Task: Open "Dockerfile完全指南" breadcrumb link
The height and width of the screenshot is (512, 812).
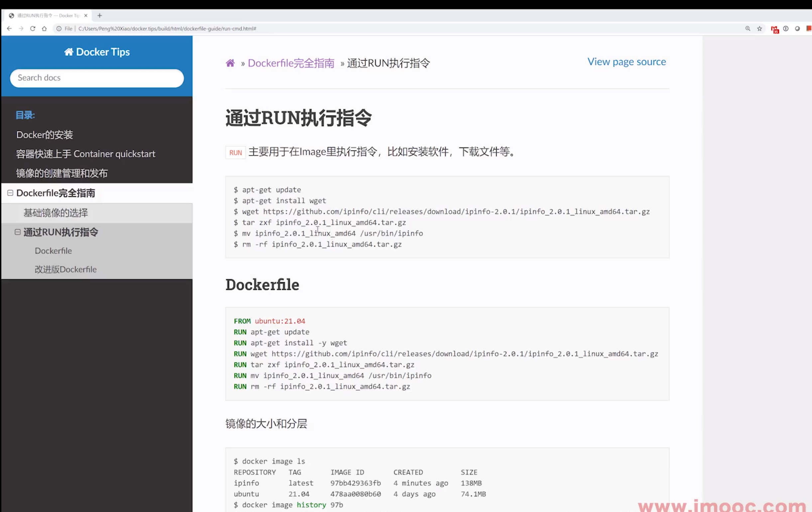Action: click(x=291, y=63)
